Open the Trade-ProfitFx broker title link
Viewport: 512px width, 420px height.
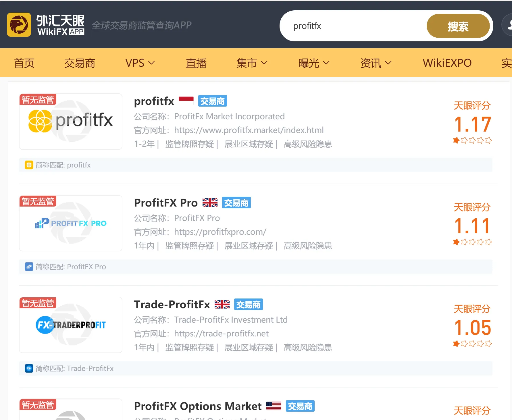coord(172,304)
